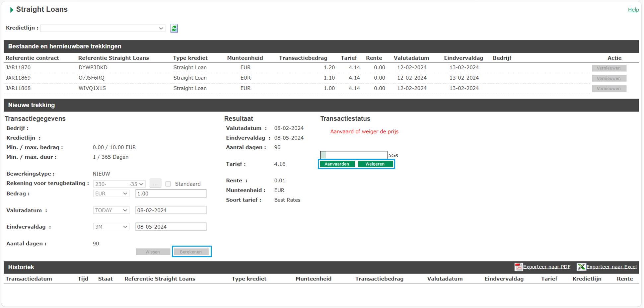Screen dimensions: 644x308
Task: Click the Exporteer naar Excel link
Action: 611,267
